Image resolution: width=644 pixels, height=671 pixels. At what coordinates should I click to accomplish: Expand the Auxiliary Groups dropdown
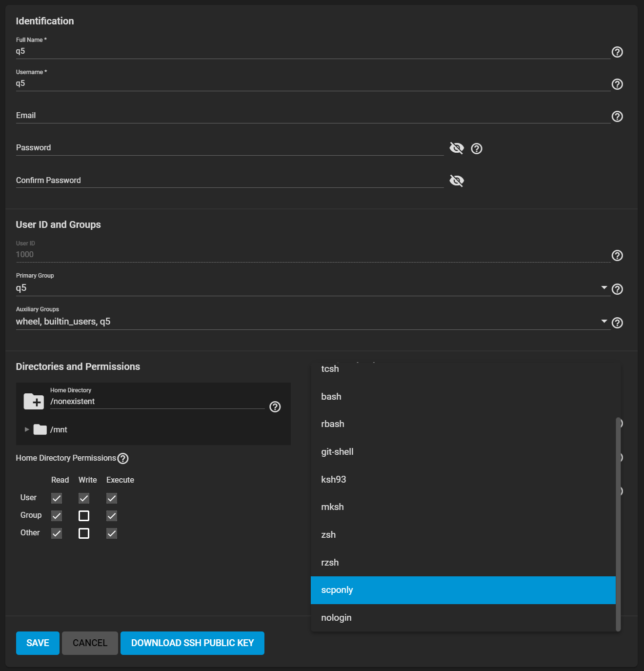pyautogui.click(x=604, y=322)
